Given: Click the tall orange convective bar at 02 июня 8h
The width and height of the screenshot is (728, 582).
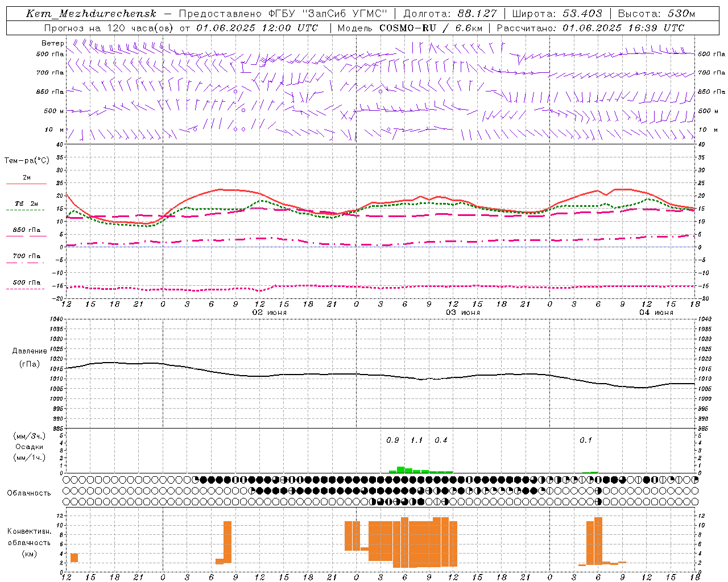Looking at the screenshot, I should pos(227,542).
